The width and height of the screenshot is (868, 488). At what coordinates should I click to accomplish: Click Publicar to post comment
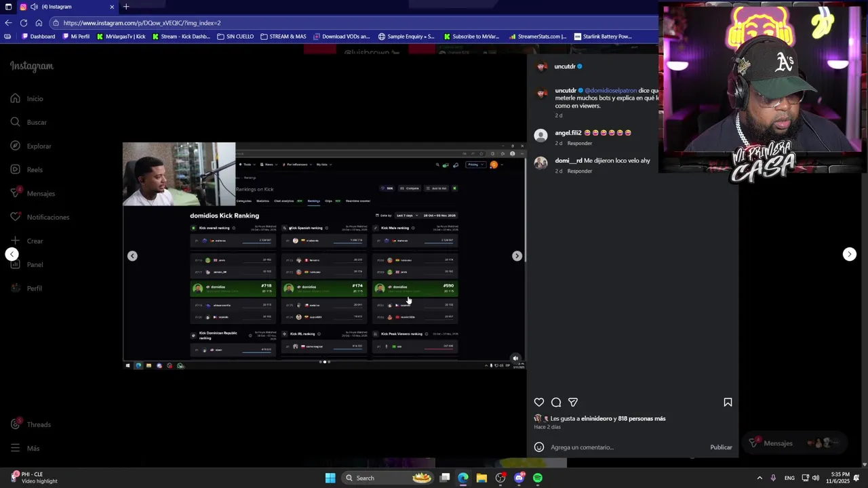[721, 447]
